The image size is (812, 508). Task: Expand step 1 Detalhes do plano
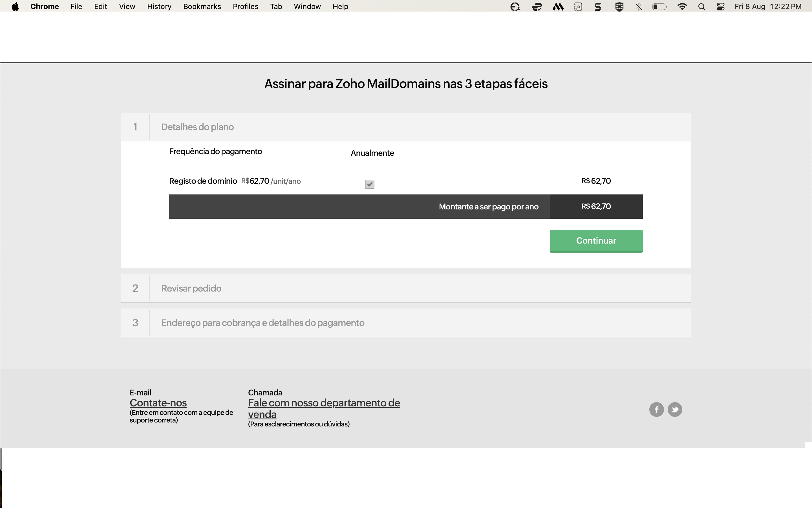coord(406,127)
